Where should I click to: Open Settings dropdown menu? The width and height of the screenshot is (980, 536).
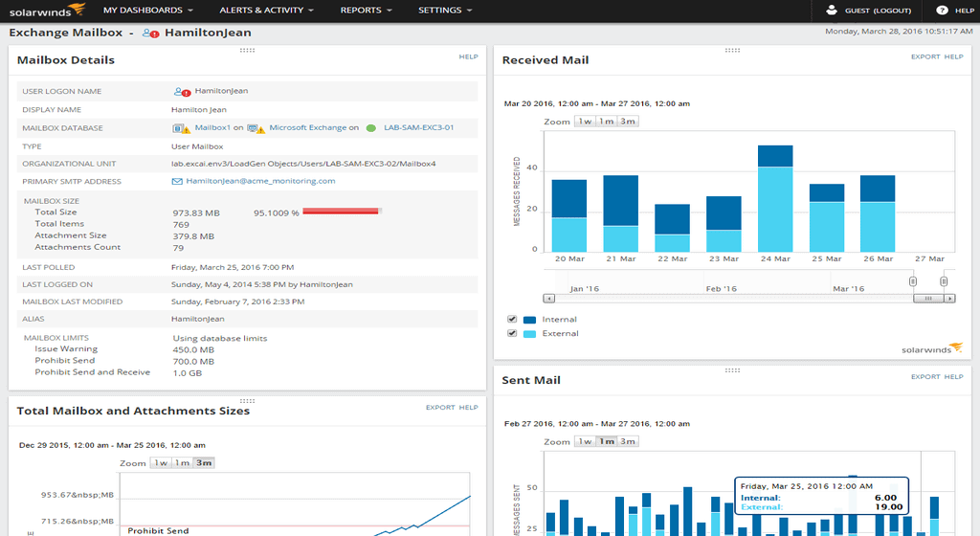click(445, 10)
